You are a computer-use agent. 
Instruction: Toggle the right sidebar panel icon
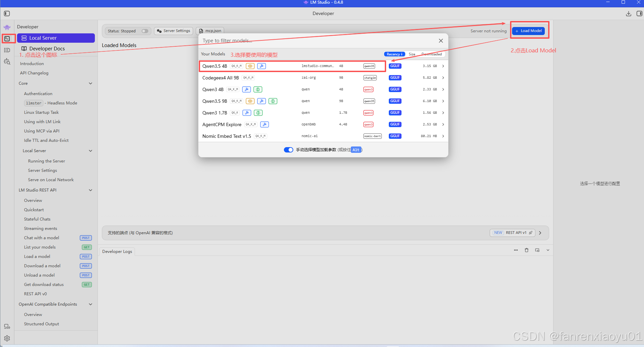click(639, 13)
